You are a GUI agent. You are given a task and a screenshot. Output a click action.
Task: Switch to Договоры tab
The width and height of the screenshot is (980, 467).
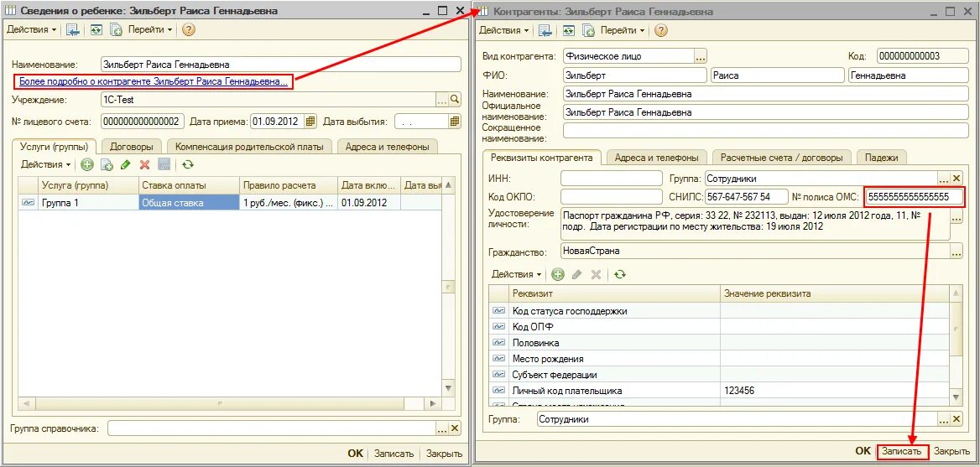click(x=131, y=147)
